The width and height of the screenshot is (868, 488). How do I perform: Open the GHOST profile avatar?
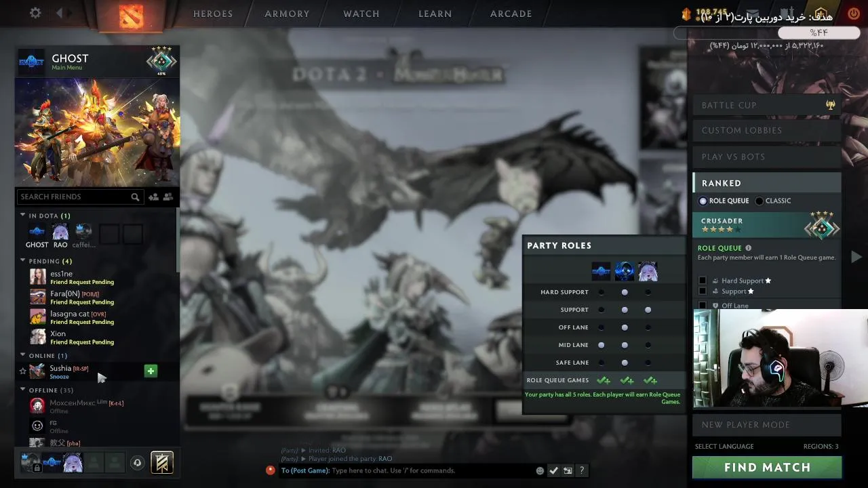pyautogui.click(x=31, y=61)
